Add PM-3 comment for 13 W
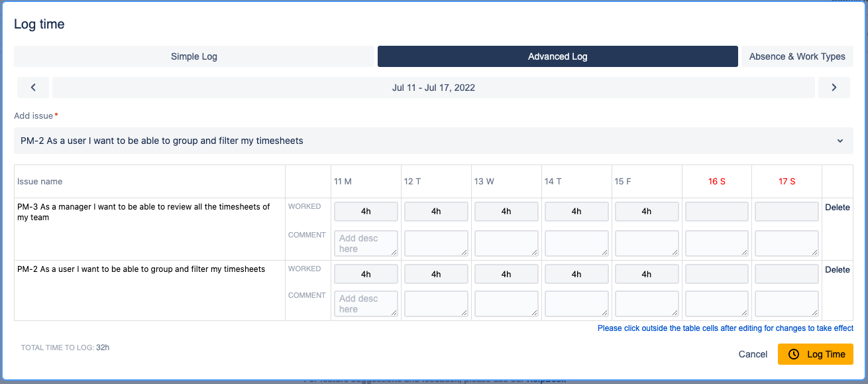 506,243
